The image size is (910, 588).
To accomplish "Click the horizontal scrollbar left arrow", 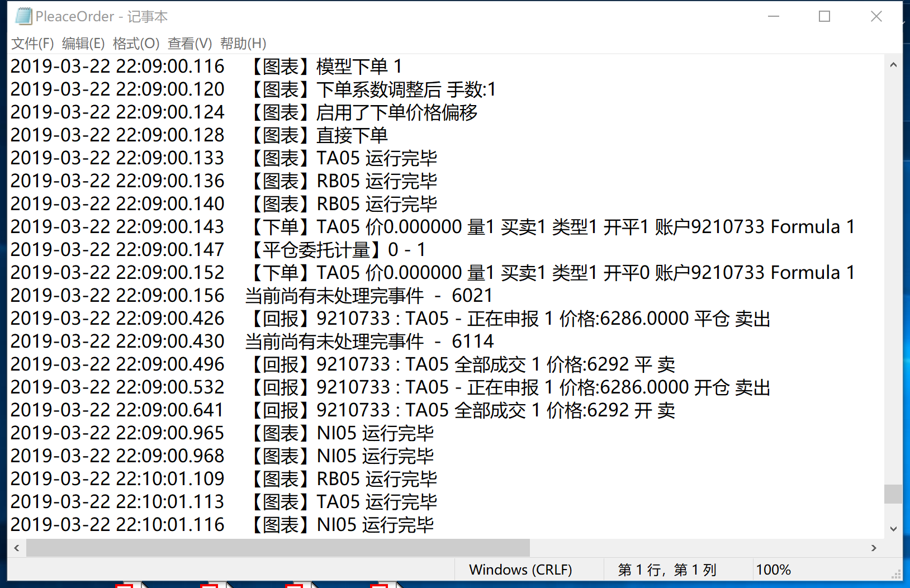I will tap(17, 548).
